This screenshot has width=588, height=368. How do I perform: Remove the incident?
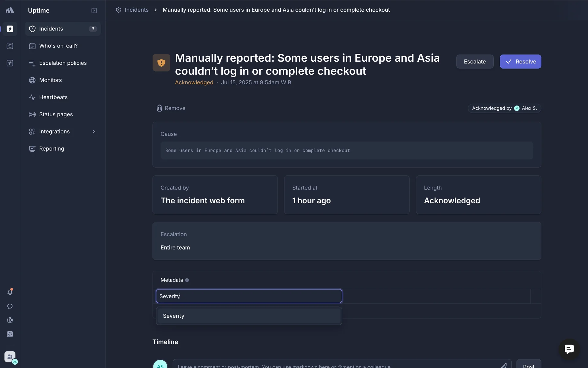(171, 108)
